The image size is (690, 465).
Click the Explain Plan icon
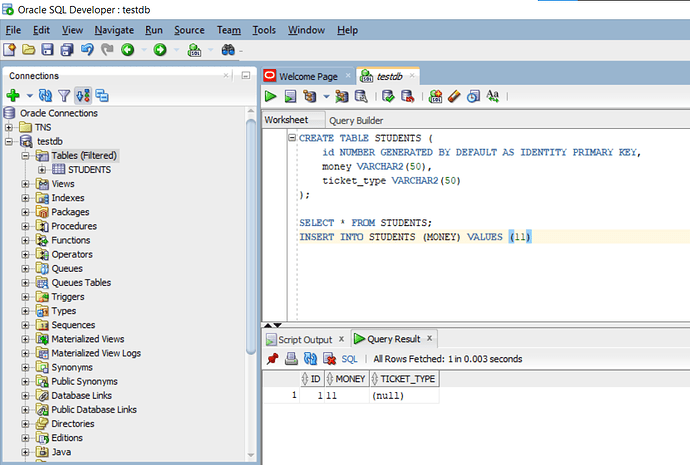point(310,96)
